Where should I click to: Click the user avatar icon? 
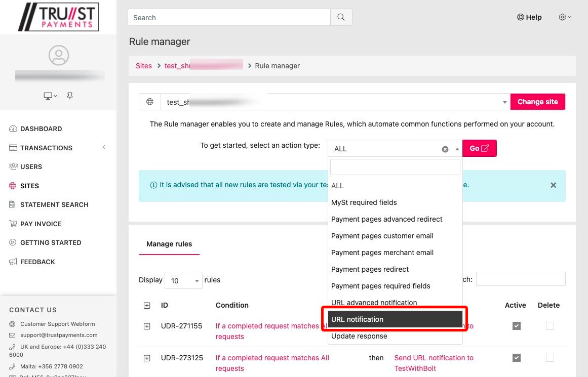pyautogui.click(x=59, y=56)
